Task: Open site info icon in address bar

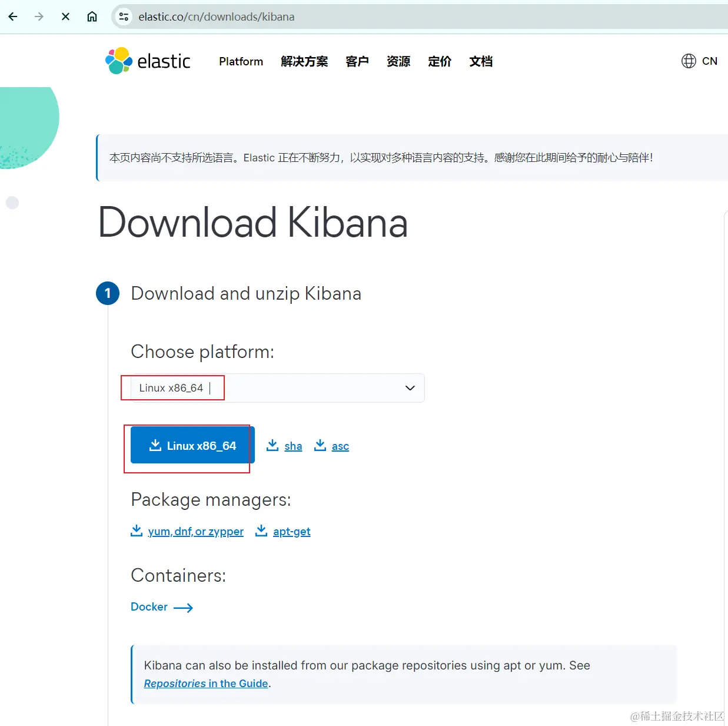Action: [124, 16]
